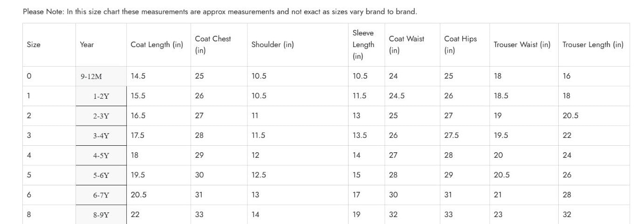Select the 3-4Y year cell
This screenshot has width=644, height=224.
[101, 136]
